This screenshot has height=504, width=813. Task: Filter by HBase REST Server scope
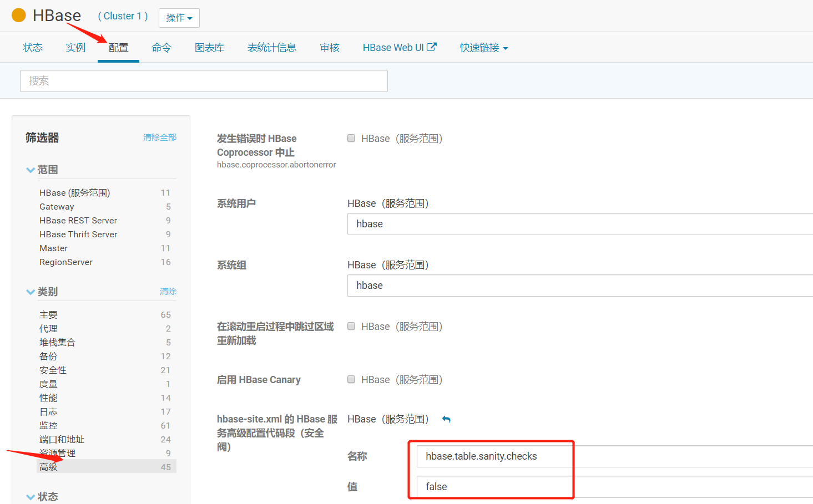(78, 220)
